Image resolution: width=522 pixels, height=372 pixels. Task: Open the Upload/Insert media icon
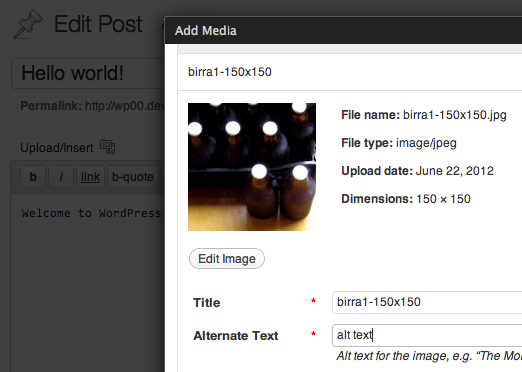[x=108, y=147]
